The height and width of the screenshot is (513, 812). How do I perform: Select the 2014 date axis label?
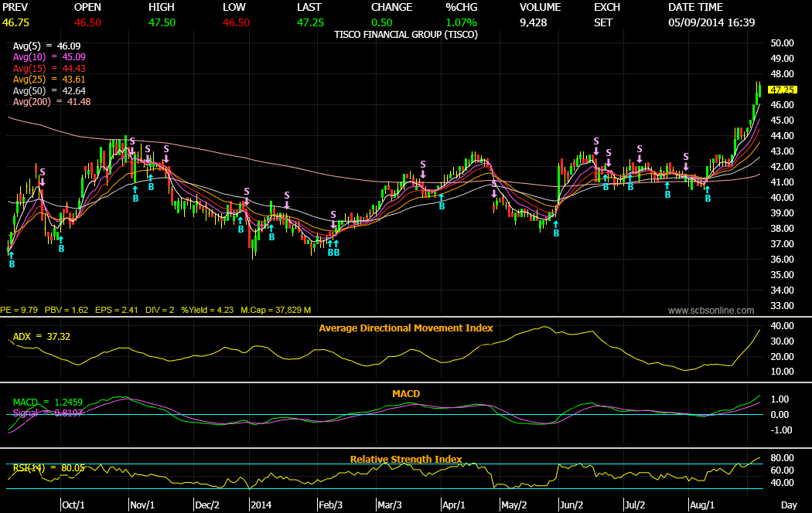click(x=261, y=505)
